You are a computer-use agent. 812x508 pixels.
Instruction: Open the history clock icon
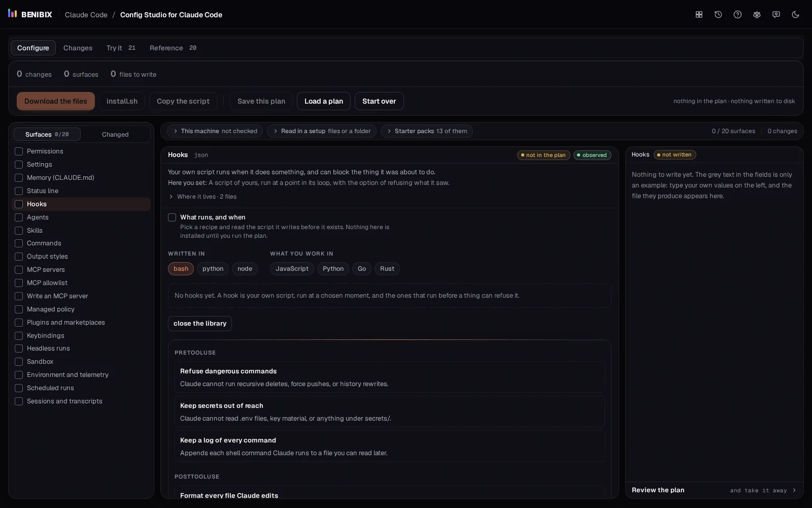(x=718, y=15)
